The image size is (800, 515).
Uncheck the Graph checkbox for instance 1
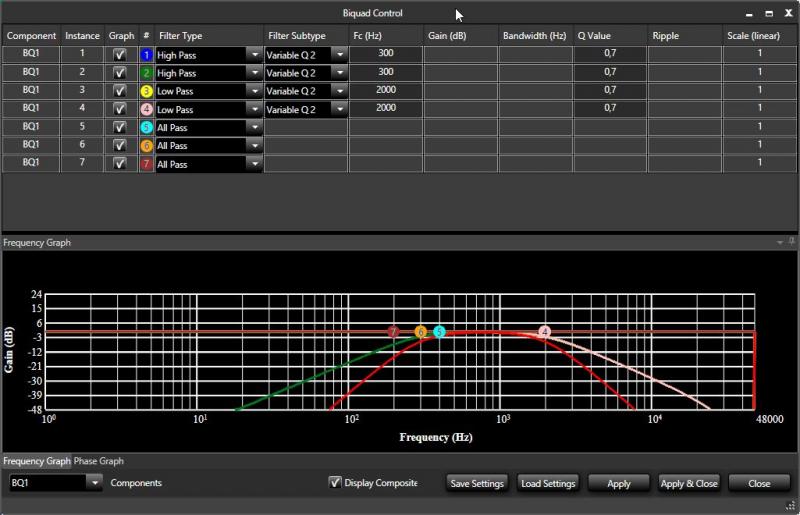(x=120, y=55)
